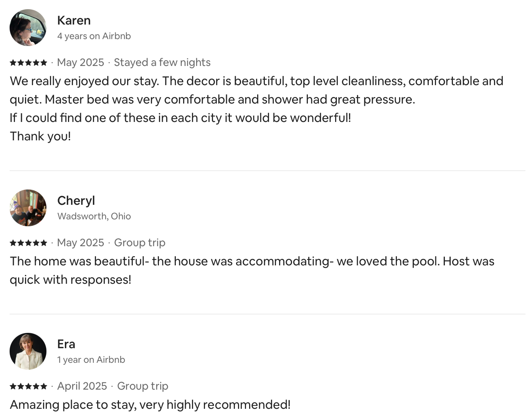Click Karen's five-star rating icons

[28, 63]
